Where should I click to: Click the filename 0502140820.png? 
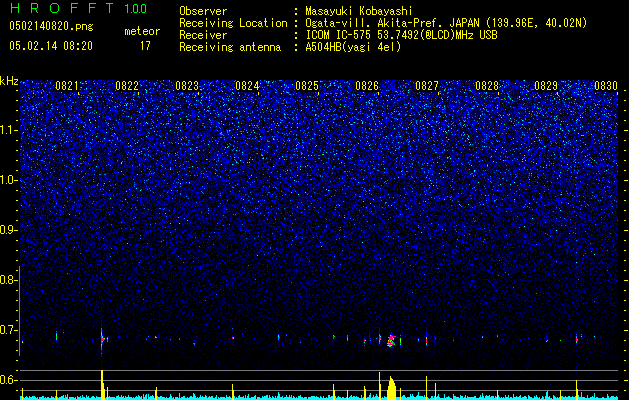click(51, 26)
